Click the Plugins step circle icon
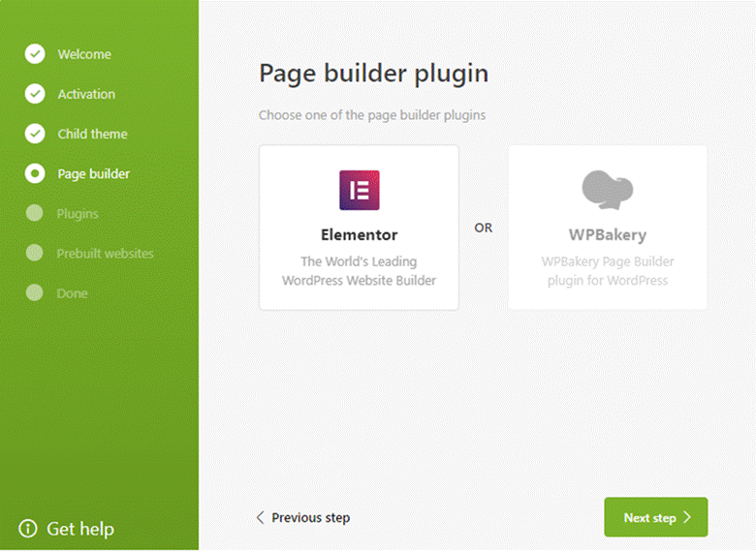756x552 pixels. (34, 213)
